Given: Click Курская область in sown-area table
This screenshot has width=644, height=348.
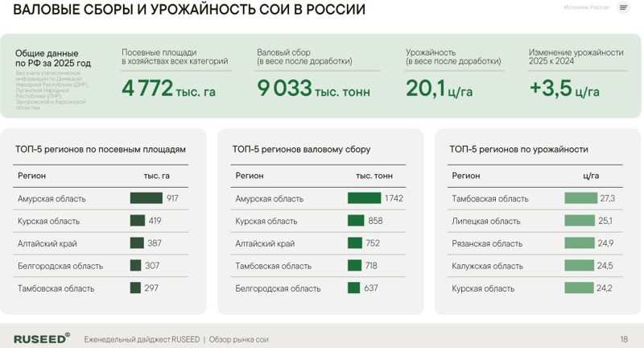Looking at the screenshot, I should [48, 221].
